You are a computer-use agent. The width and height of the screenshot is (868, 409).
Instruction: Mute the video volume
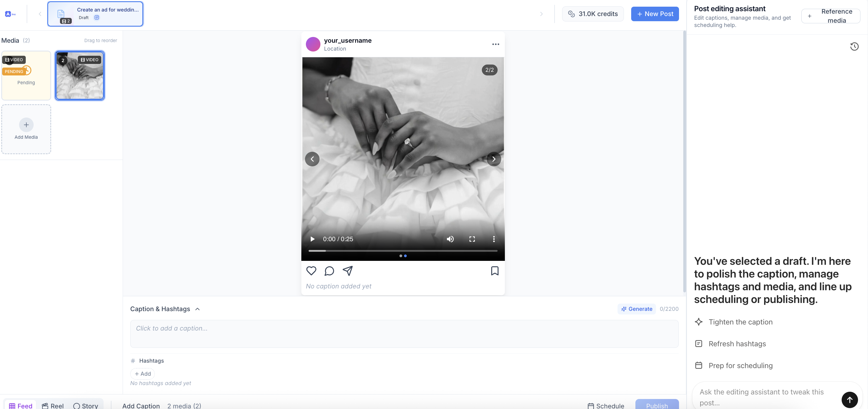click(450, 239)
